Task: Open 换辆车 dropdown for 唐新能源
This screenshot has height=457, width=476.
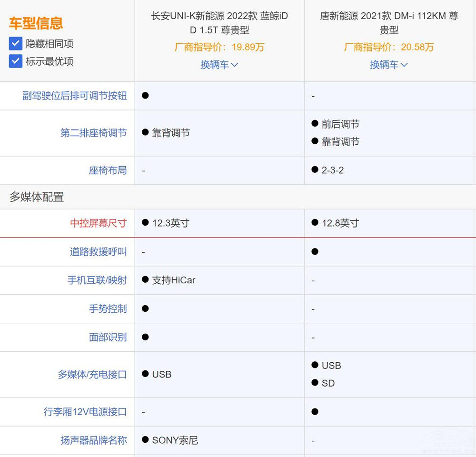Action: tap(389, 65)
